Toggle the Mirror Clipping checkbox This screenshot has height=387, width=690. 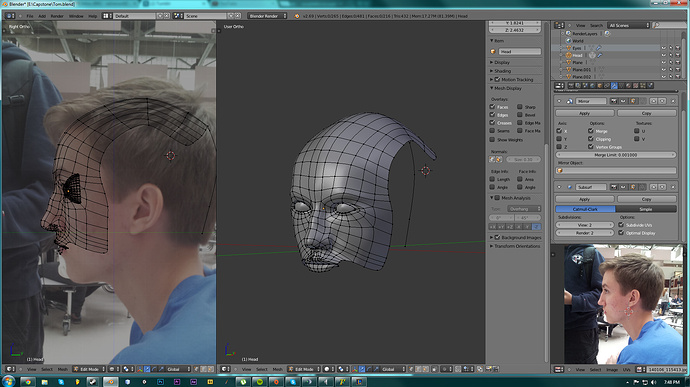tap(591, 139)
